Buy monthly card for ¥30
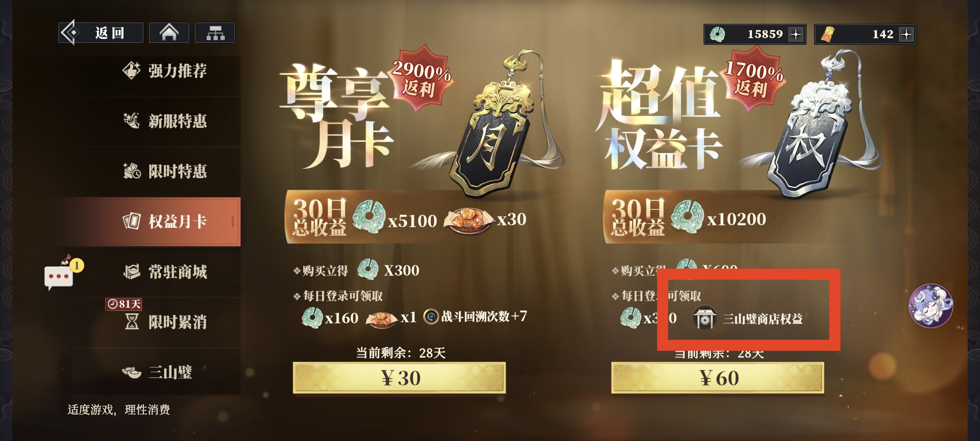The height and width of the screenshot is (441, 980). (399, 377)
